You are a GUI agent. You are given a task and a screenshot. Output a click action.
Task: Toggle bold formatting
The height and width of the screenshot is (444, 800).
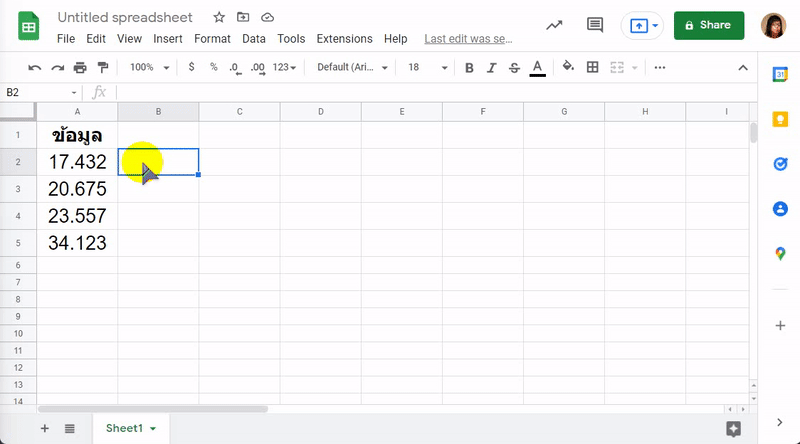point(469,67)
